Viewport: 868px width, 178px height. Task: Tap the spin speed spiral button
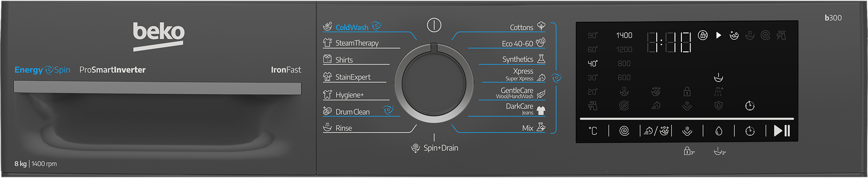624,131
